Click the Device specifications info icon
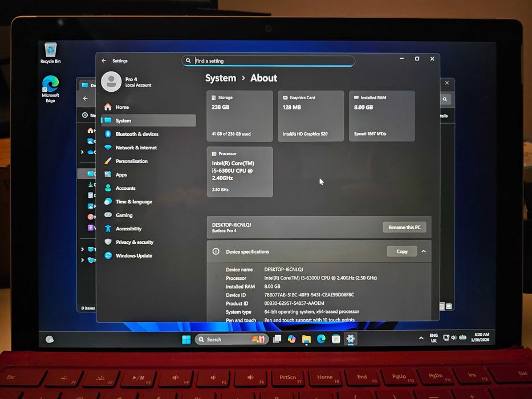The image size is (532, 399). 216,251
